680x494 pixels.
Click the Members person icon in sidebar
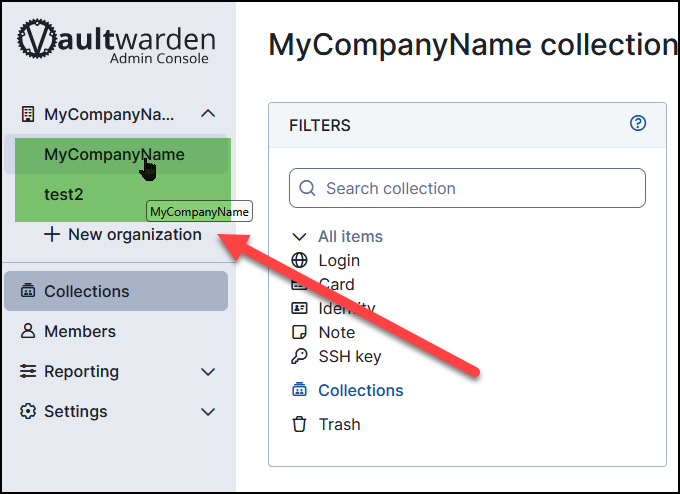coord(28,331)
